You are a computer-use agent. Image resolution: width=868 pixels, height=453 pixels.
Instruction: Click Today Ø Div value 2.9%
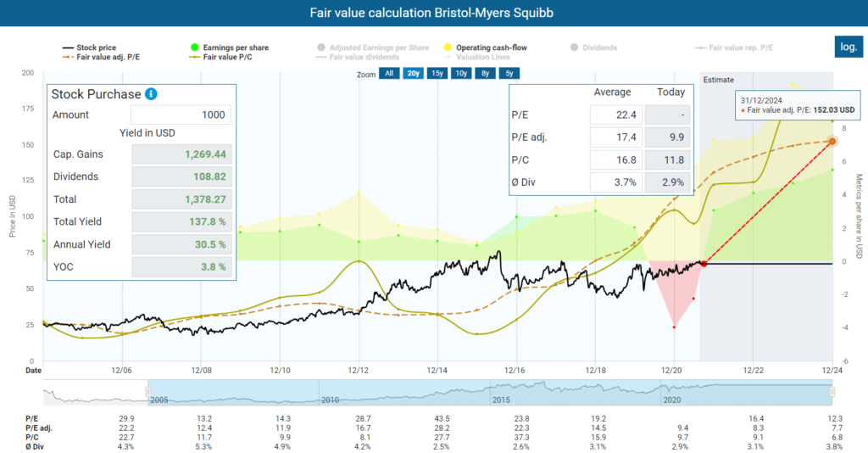667,182
